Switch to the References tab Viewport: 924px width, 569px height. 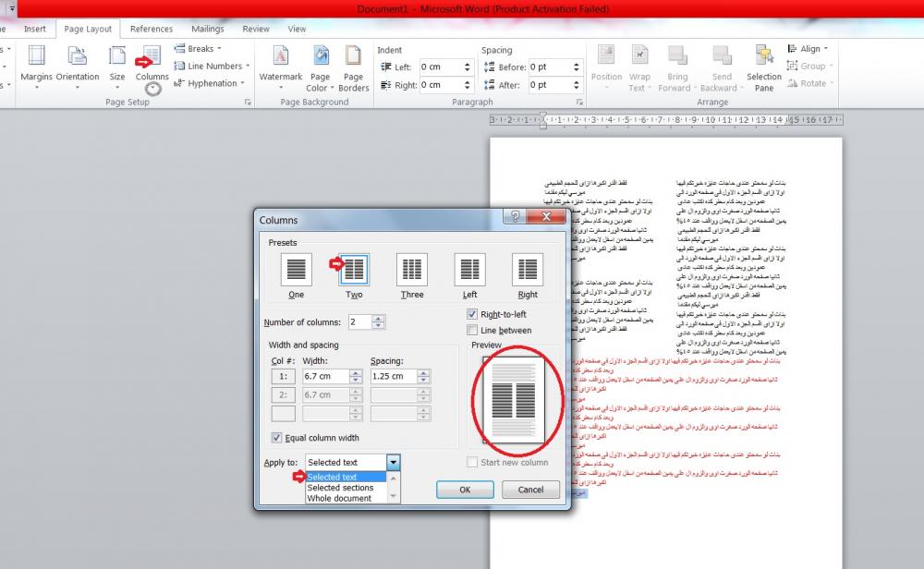[x=152, y=29]
